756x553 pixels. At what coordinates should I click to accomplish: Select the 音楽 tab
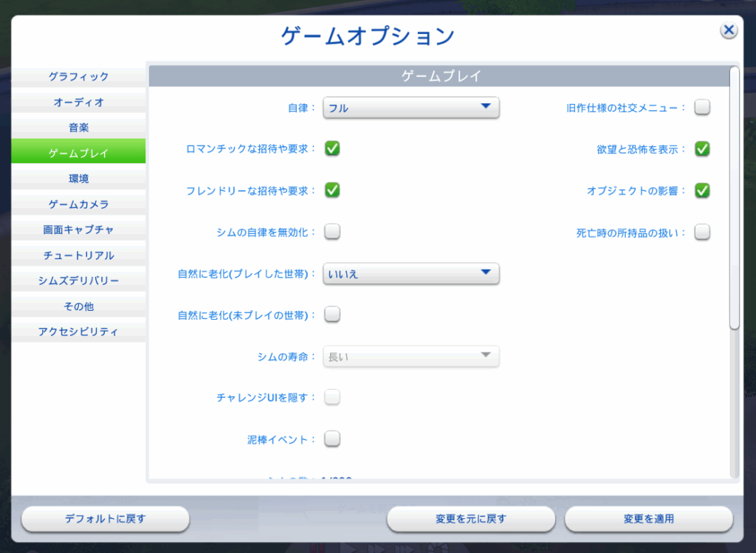[x=78, y=127]
